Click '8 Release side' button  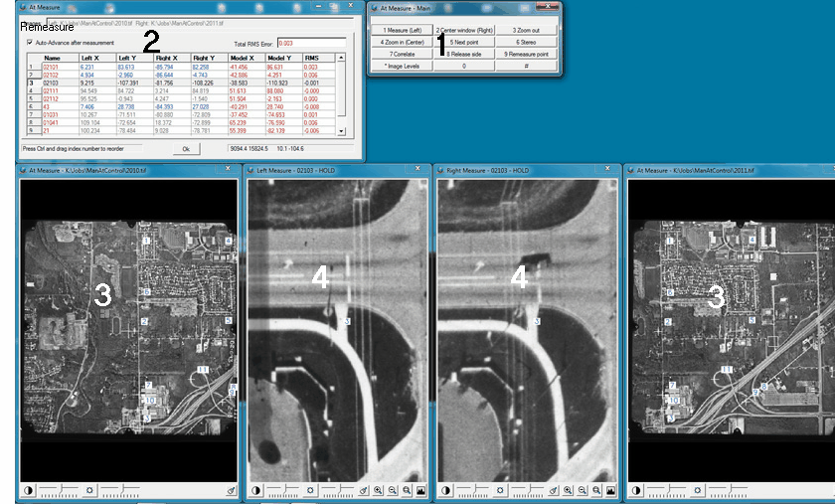[x=464, y=54]
